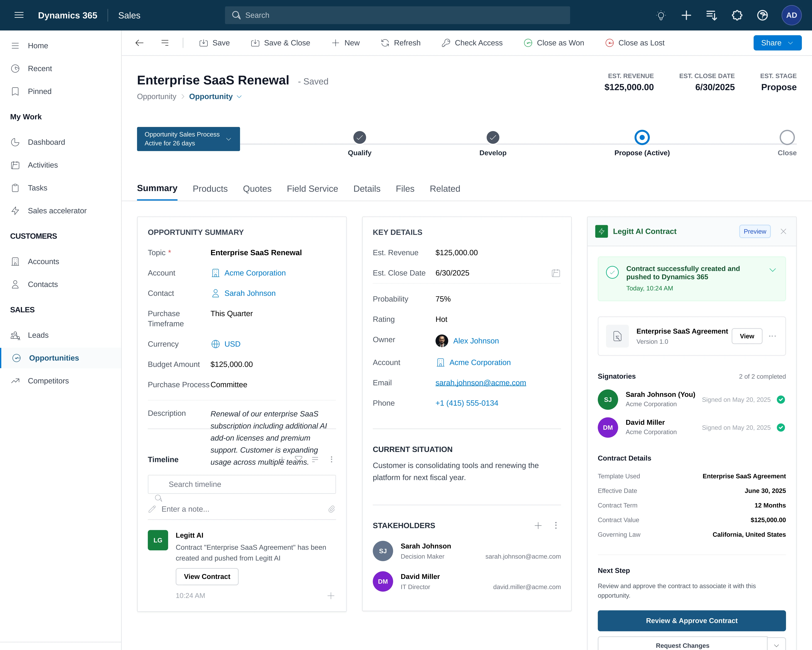Click View on Enterprise SaaS Agreement
Screen dimensions: 812x650
coord(747,336)
